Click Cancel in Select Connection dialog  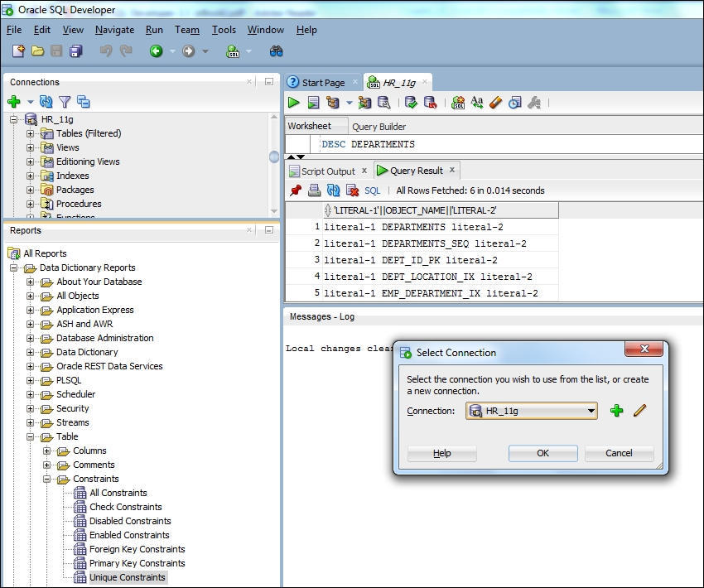[x=619, y=453]
